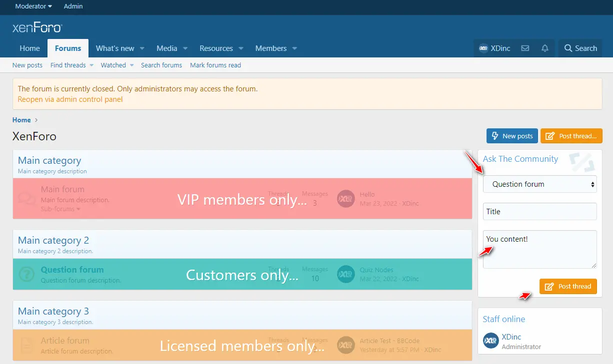Open the Quiz Nodes thread link
This screenshot has width=613, height=364.
(376, 270)
